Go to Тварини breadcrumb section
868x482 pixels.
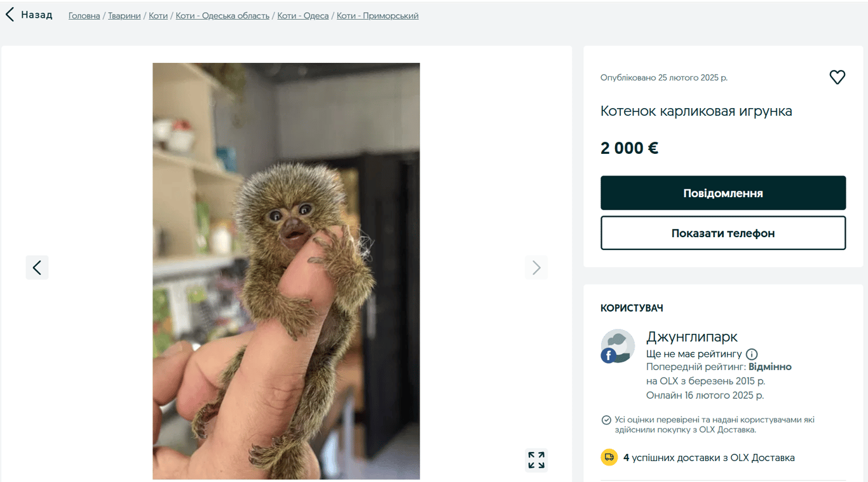[x=125, y=15]
